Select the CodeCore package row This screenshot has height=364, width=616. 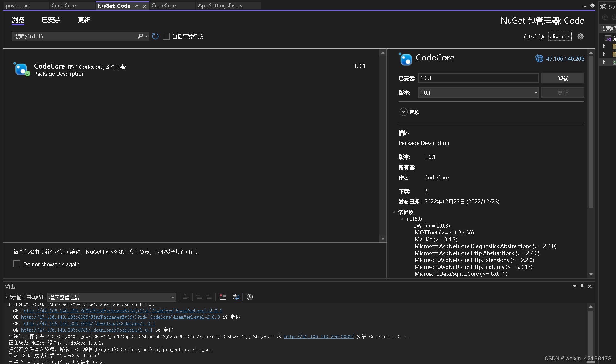click(191, 69)
